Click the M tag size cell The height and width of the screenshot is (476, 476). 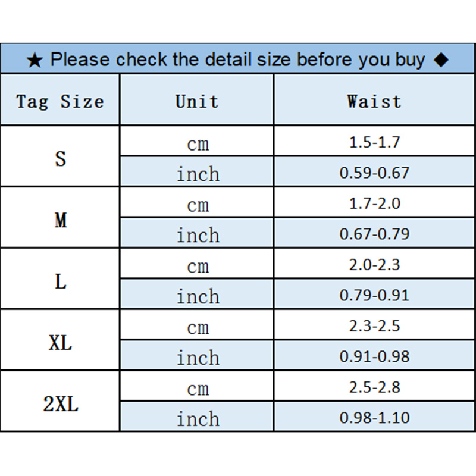pyautogui.click(x=60, y=220)
